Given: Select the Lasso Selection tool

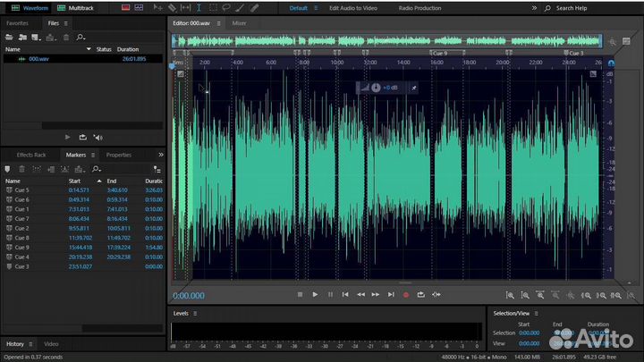Looking at the screenshot, I should (x=226, y=8).
